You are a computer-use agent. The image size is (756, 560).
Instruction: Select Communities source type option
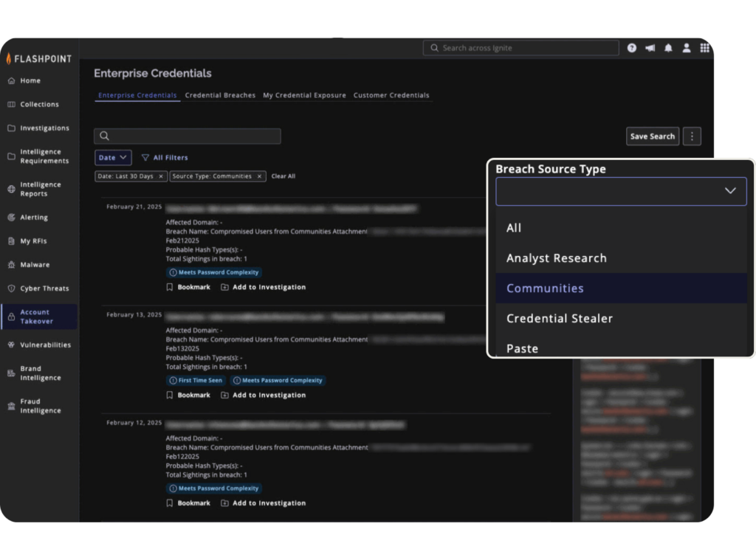point(621,288)
